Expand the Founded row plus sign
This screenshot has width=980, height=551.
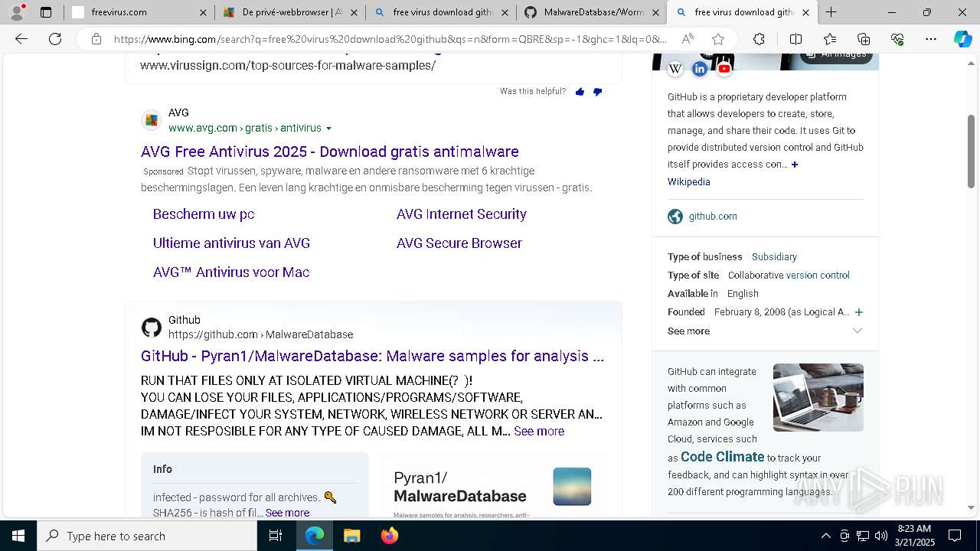tap(859, 312)
